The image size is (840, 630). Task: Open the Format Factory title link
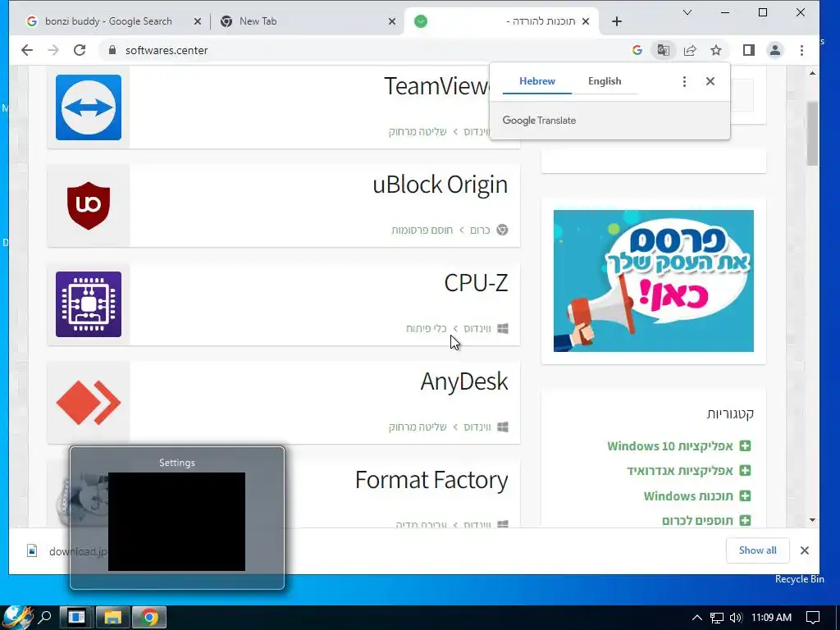pos(431,481)
